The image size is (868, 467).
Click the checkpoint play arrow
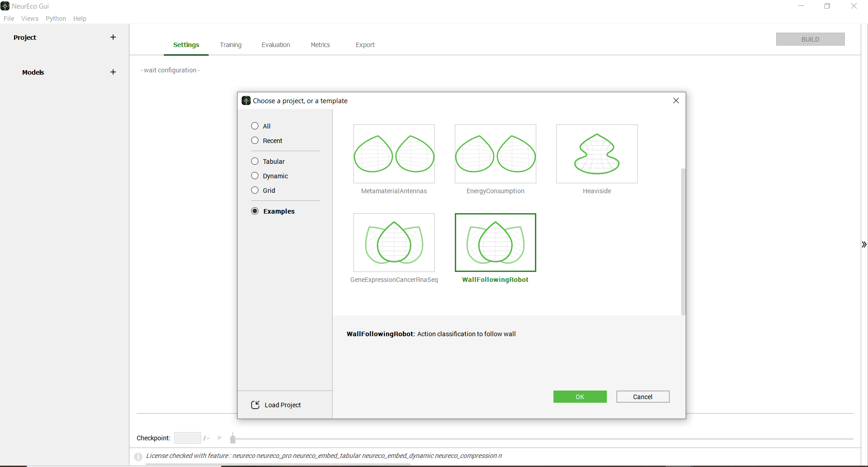(x=219, y=438)
